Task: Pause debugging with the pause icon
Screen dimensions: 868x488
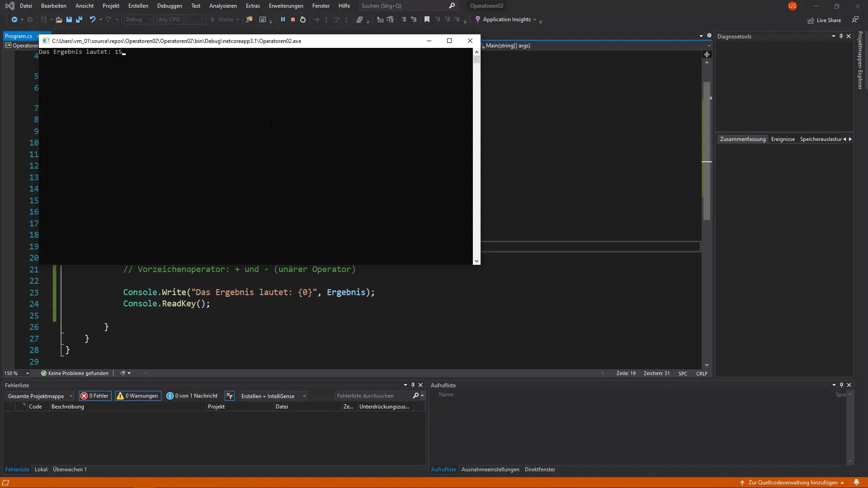Action: [283, 19]
